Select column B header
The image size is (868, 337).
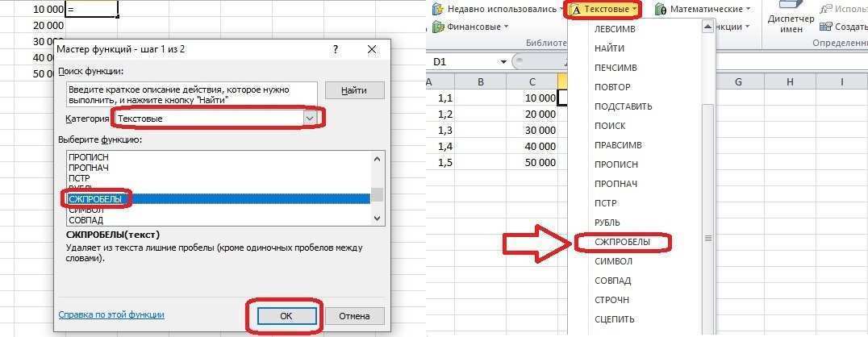coord(481,82)
